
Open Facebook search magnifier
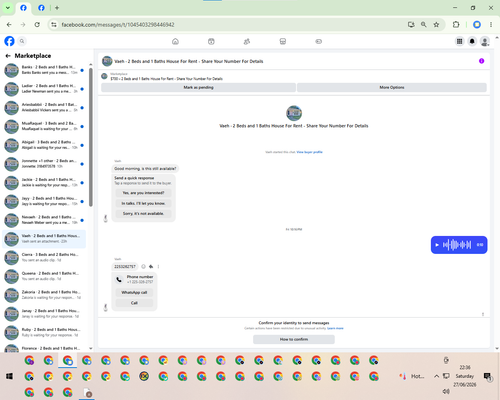click(22, 41)
